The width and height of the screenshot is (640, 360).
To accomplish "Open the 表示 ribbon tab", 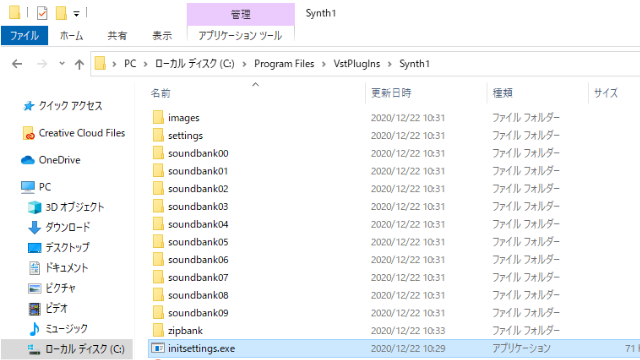I will [x=162, y=36].
